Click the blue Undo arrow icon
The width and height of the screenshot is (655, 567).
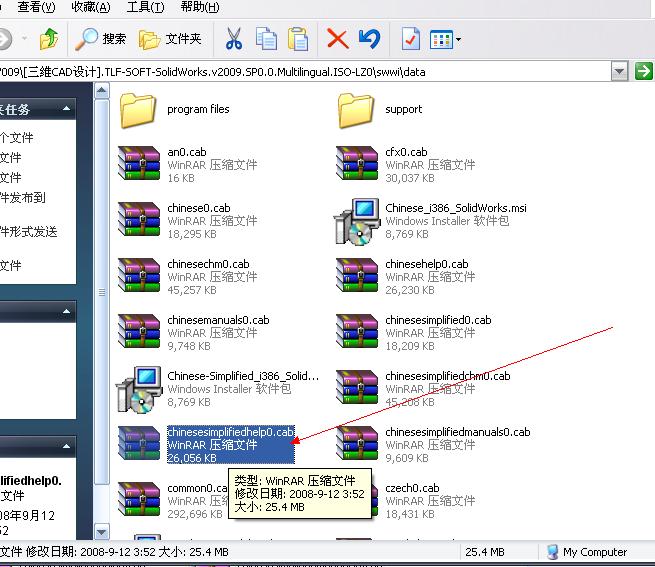pyautogui.click(x=369, y=39)
